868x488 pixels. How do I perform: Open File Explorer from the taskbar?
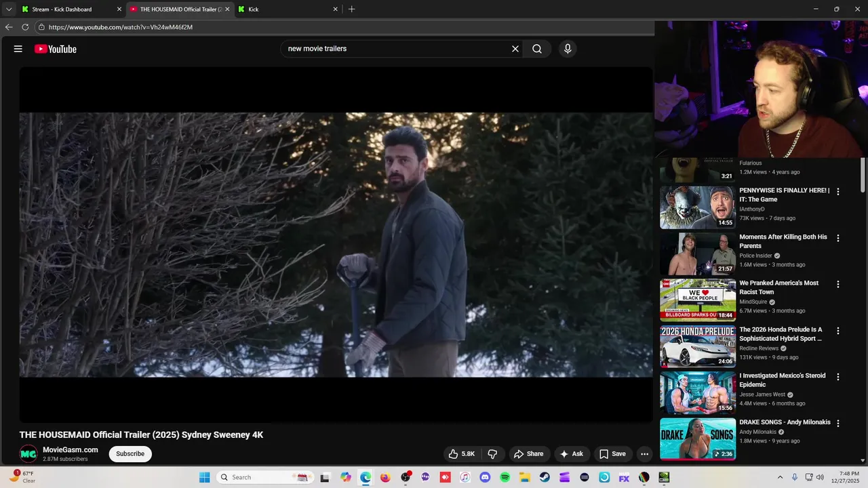525,477
